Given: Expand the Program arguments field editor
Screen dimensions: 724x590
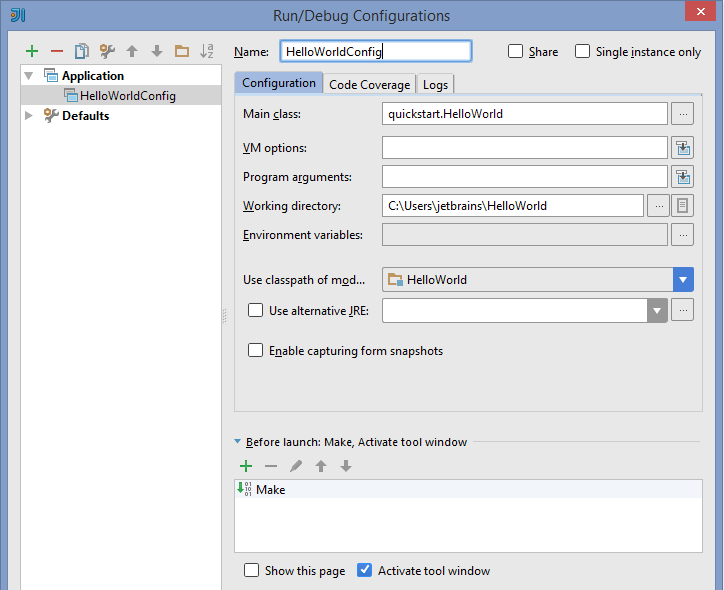Looking at the screenshot, I should [x=683, y=177].
